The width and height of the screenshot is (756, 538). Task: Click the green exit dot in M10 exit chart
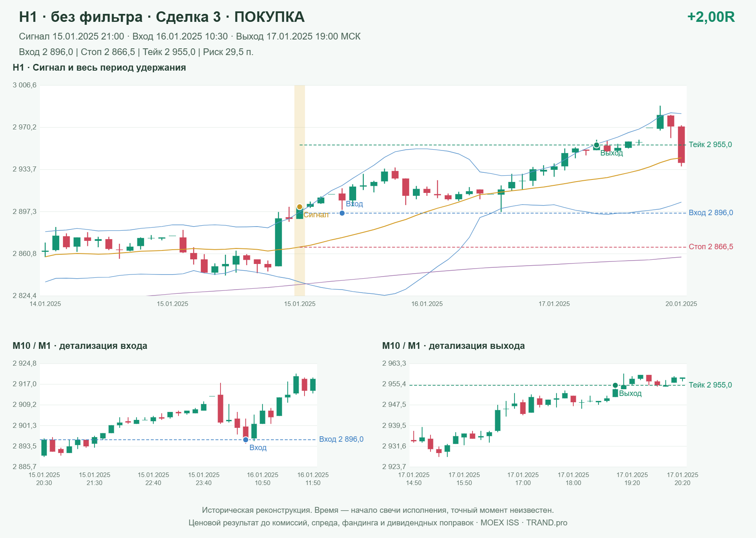pyautogui.click(x=615, y=385)
